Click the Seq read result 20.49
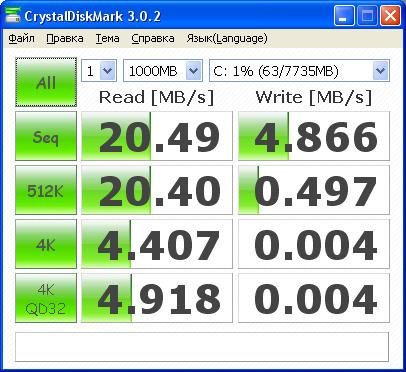 coord(157,136)
